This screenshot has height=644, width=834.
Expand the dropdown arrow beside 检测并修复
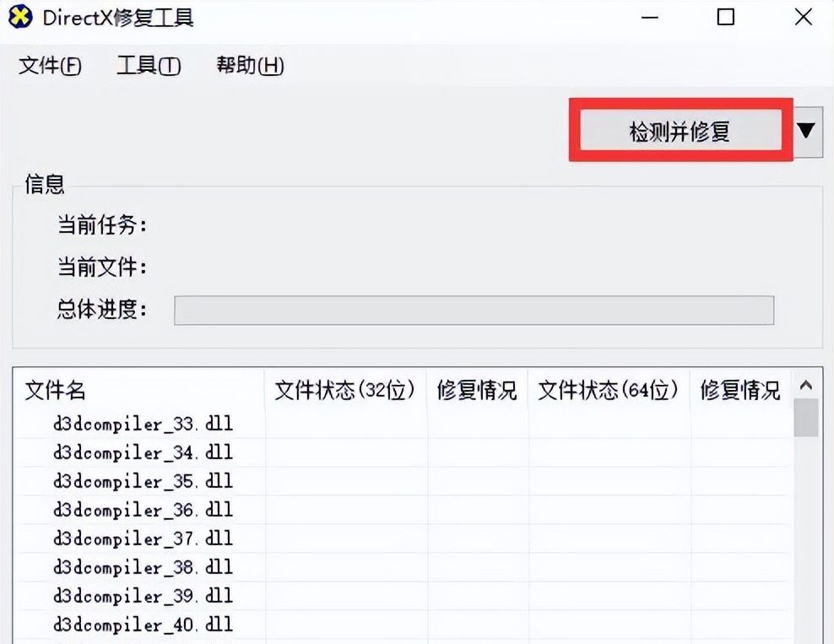[x=807, y=131]
